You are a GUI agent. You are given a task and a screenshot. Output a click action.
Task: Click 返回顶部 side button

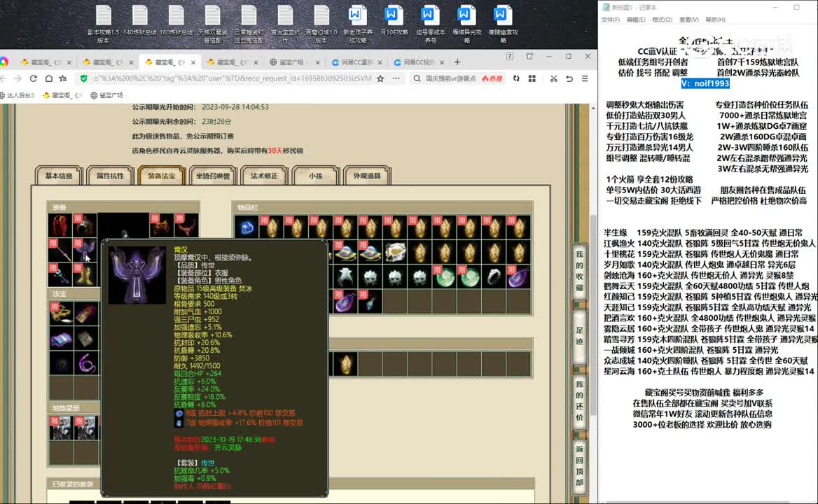tap(579, 465)
